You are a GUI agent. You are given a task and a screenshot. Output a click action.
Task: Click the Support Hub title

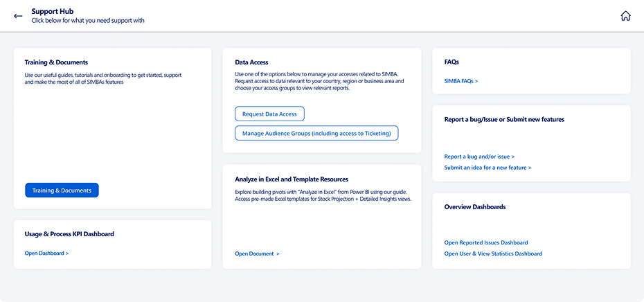click(53, 12)
